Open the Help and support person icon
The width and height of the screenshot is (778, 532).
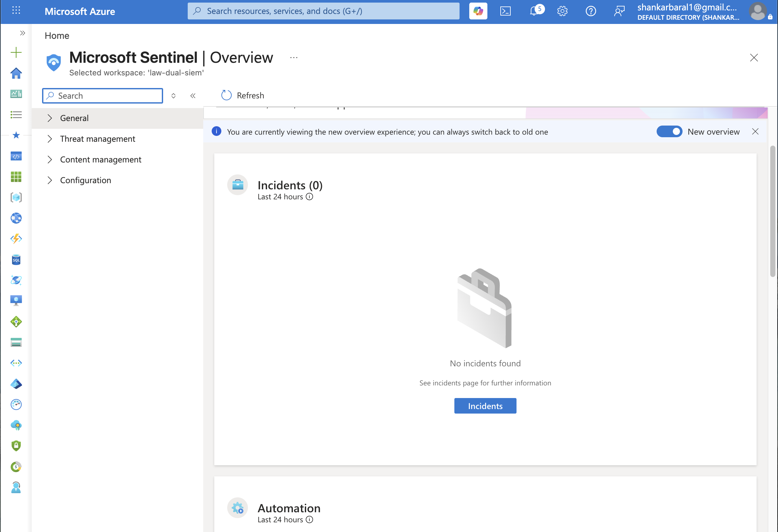pyautogui.click(x=16, y=487)
